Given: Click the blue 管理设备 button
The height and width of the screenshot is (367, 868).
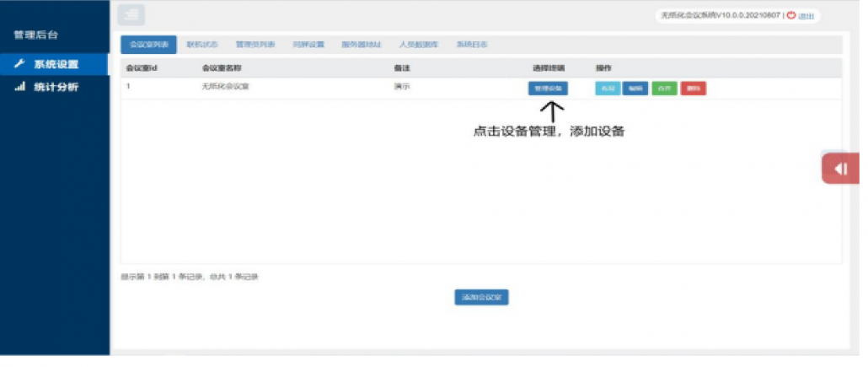Looking at the screenshot, I should point(548,89).
